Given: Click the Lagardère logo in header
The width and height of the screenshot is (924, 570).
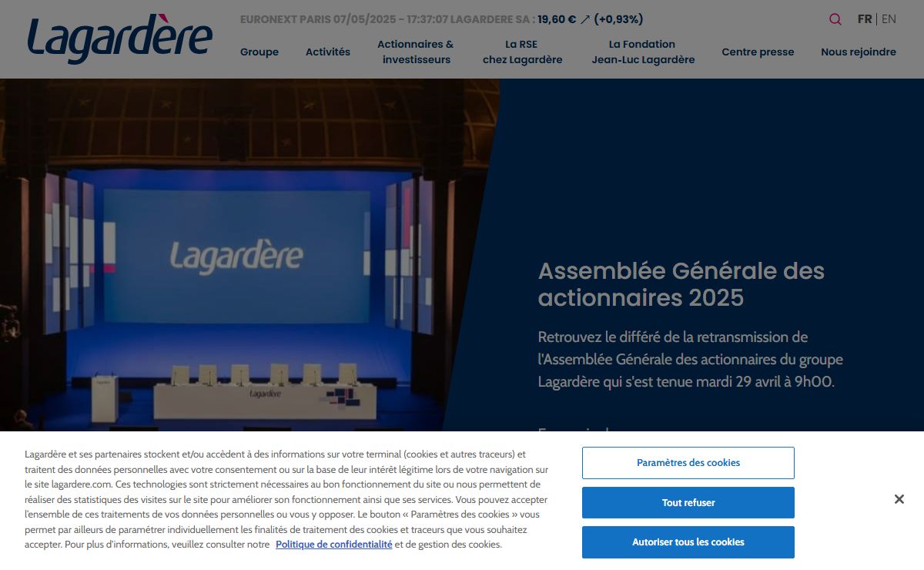Looking at the screenshot, I should tap(119, 39).
